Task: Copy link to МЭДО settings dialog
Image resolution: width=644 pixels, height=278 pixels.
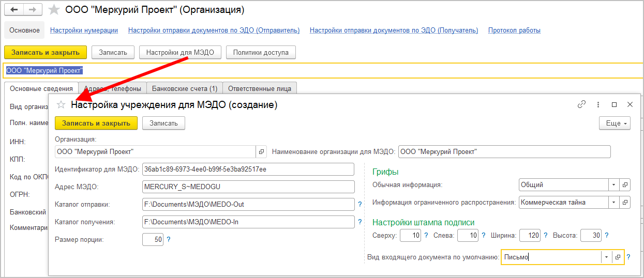Action: click(x=581, y=104)
